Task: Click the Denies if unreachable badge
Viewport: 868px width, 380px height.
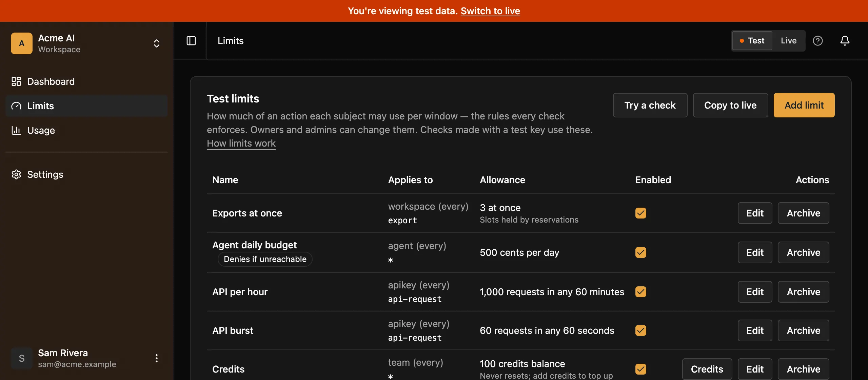Action: (265, 259)
